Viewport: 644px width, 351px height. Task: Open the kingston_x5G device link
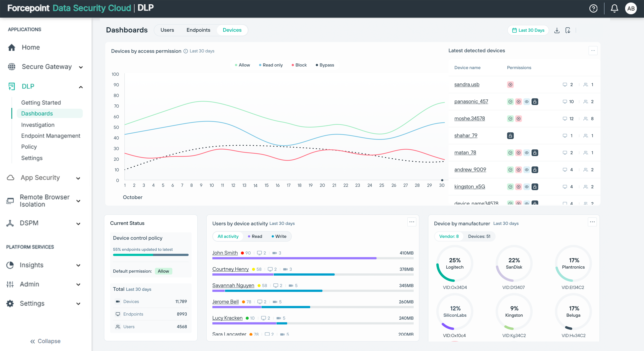click(470, 187)
